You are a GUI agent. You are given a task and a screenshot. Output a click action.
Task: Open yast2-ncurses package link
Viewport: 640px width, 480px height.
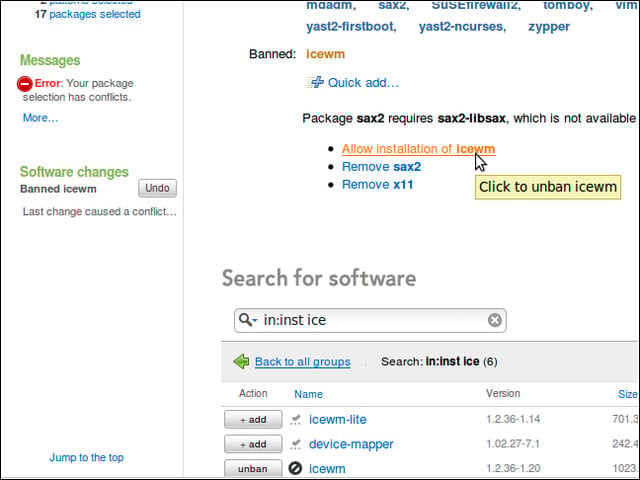pyautogui.click(x=462, y=27)
